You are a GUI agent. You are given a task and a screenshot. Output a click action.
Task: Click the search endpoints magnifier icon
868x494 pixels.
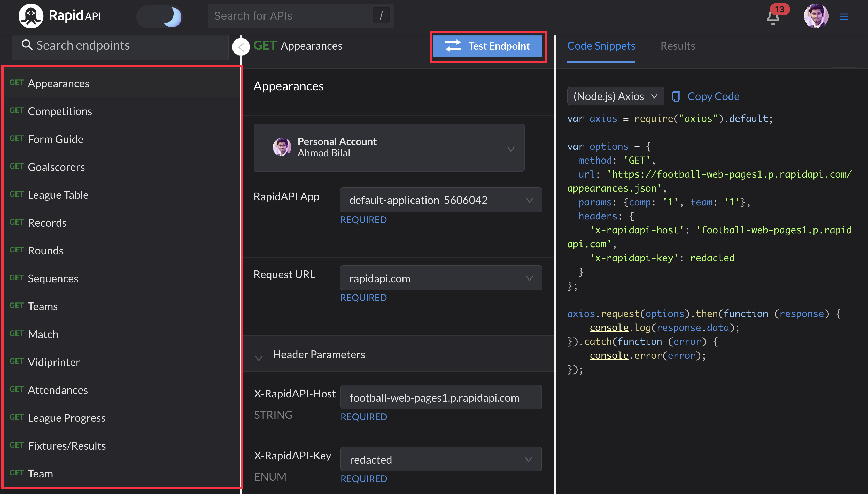27,45
